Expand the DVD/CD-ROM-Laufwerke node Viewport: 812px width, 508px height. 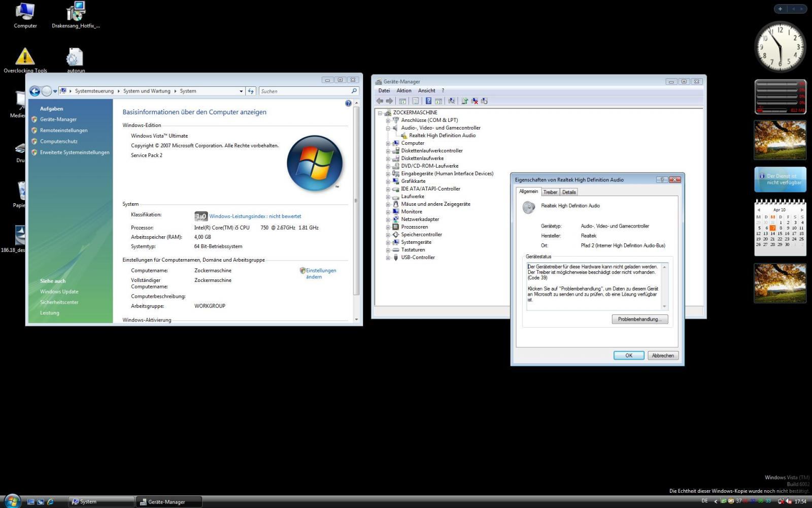click(388, 166)
